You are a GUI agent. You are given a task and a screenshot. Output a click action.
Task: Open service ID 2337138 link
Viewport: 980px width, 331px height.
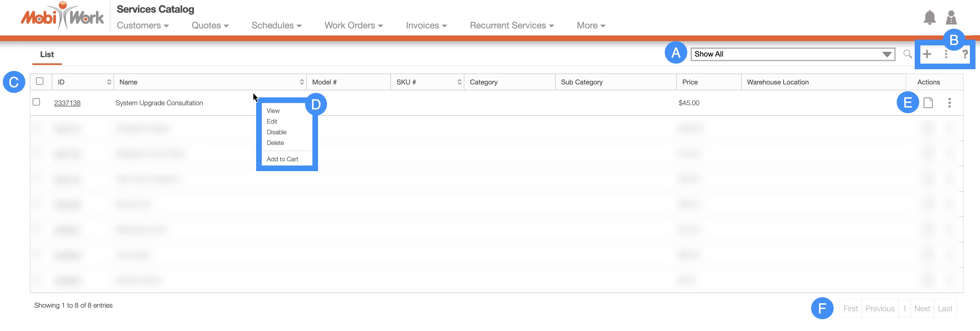67,103
